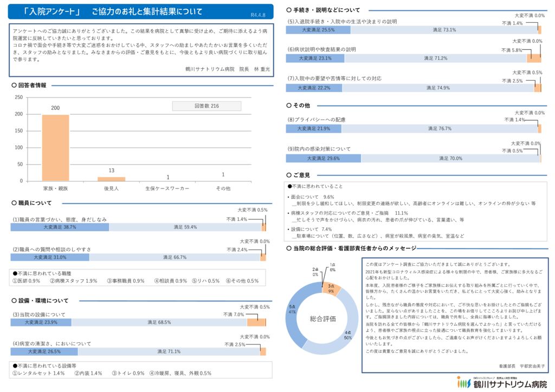Click the 大変満足 25.5% bar segment
555x392 pixels.
point(318,30)
